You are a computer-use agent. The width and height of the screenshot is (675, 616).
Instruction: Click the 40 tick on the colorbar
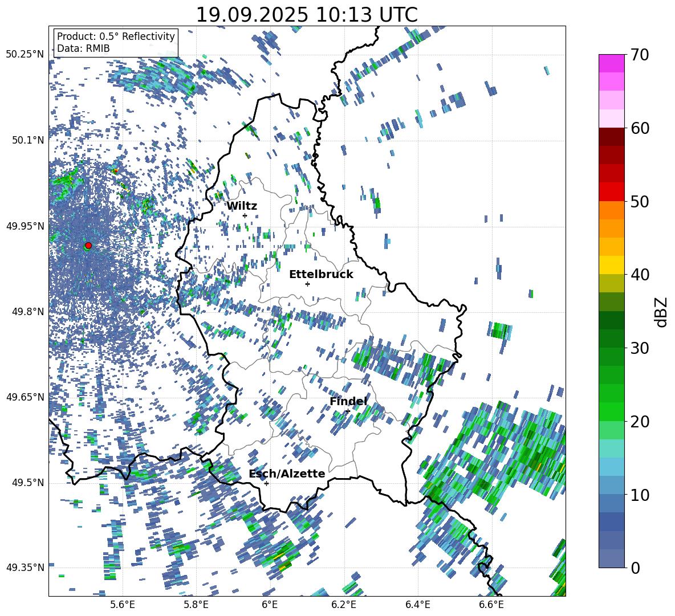click(640, 275)
